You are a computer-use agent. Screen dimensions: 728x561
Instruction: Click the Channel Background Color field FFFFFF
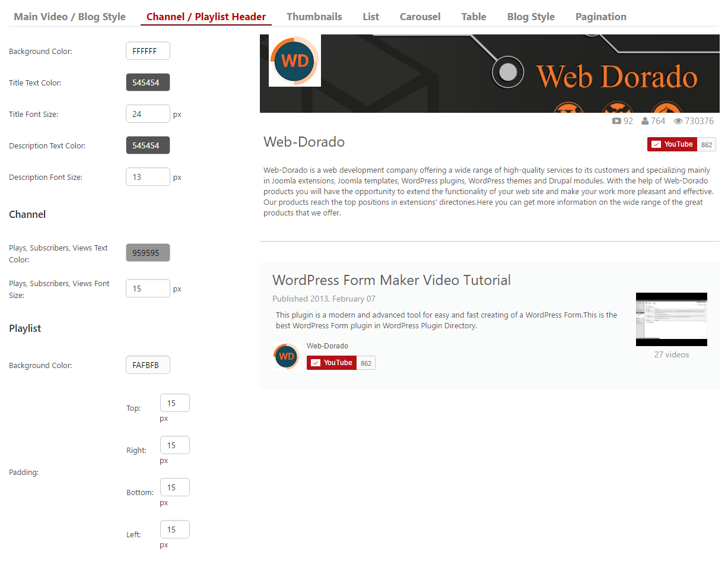[x=148, y=51]
